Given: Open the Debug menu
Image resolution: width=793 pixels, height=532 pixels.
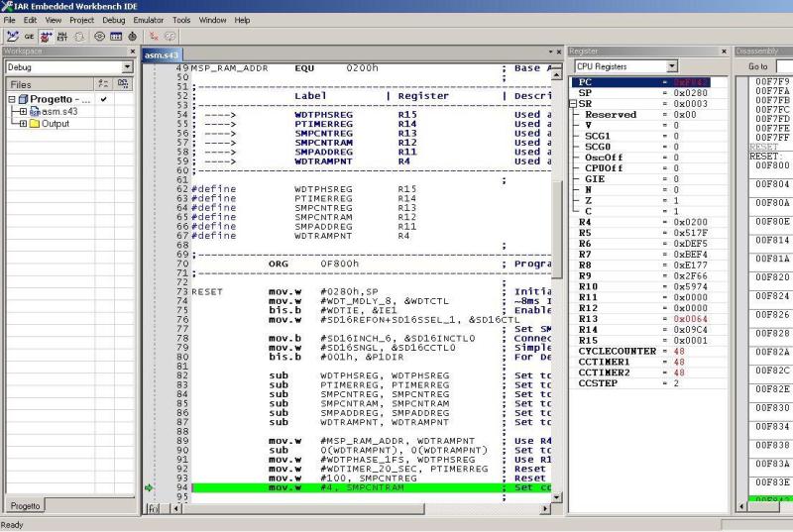Looking at the screenshot, I should [x=113, y=20].
